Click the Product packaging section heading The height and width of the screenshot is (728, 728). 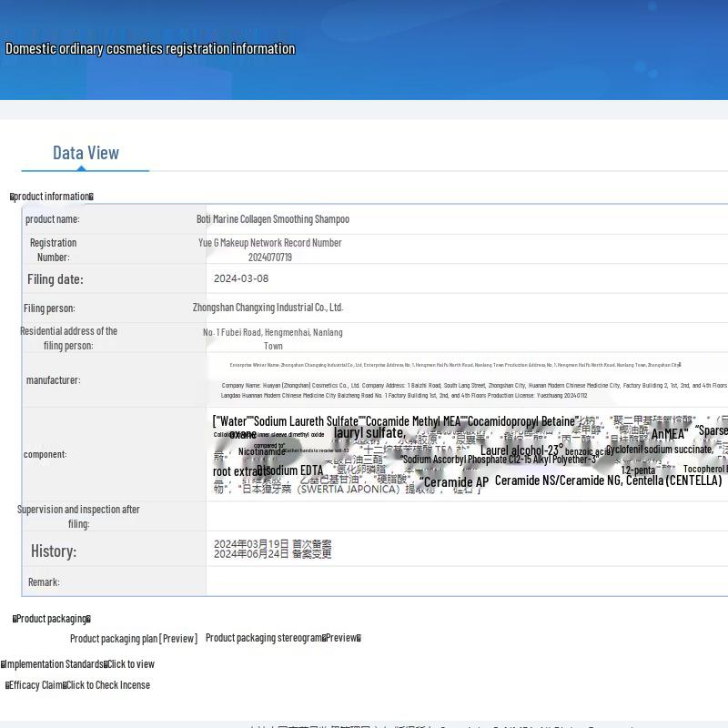click(x=52, y=619)
